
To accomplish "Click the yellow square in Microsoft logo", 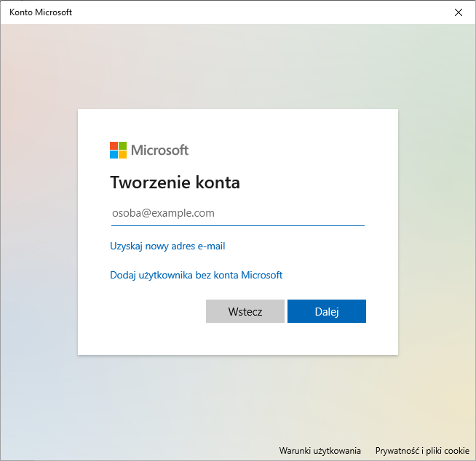I will tap(122, 154).
